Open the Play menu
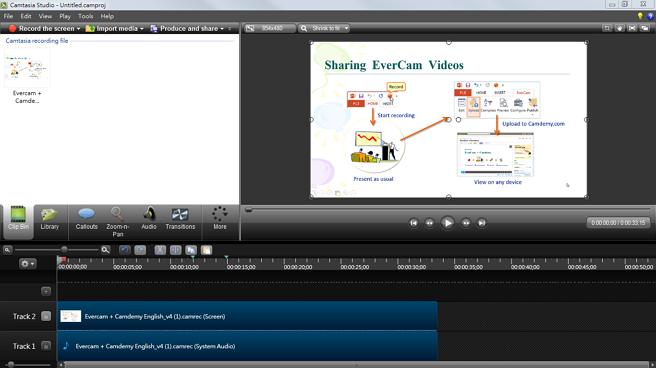This screenshot has height=368, width=656. point(65,16)
